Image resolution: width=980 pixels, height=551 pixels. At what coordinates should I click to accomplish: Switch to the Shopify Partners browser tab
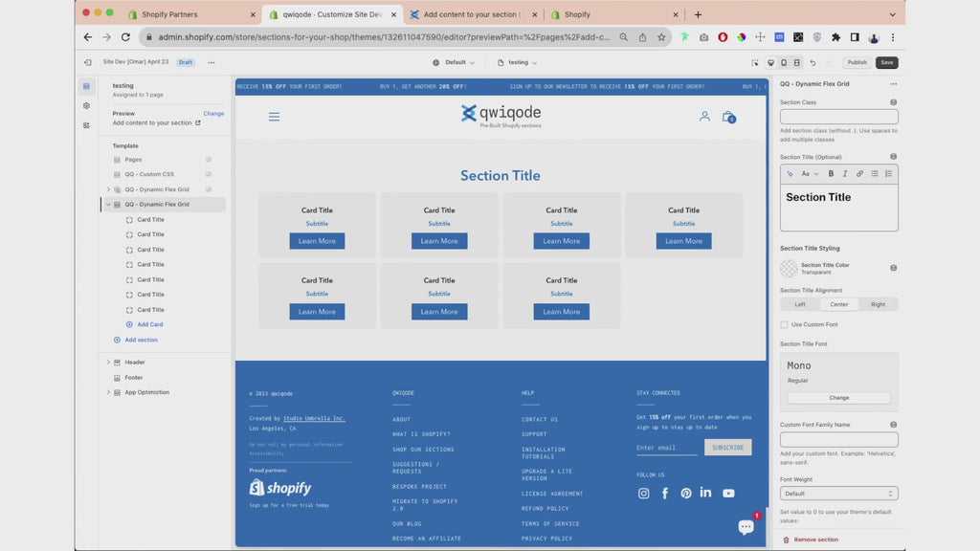point(168,14)
